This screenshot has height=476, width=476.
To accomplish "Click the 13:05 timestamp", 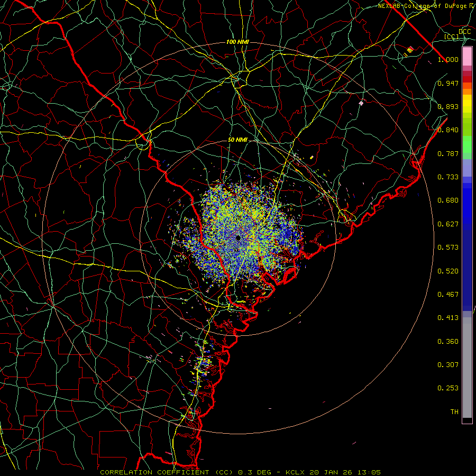I will coord(368,472).
